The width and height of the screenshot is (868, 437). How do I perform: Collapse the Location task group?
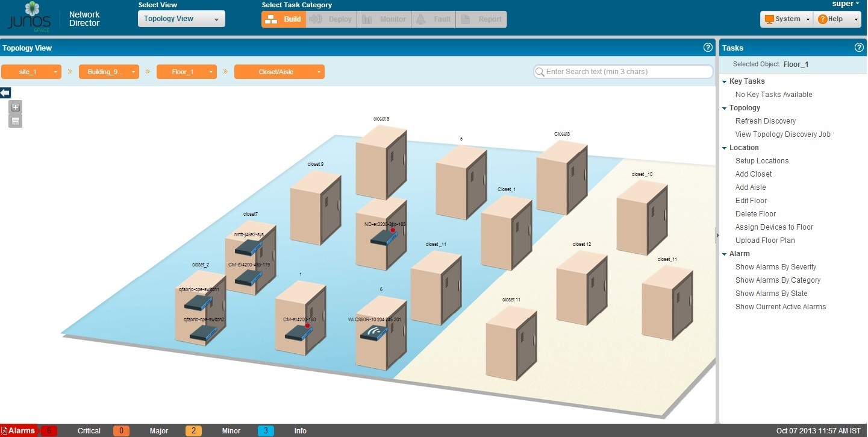pos(725,148)
